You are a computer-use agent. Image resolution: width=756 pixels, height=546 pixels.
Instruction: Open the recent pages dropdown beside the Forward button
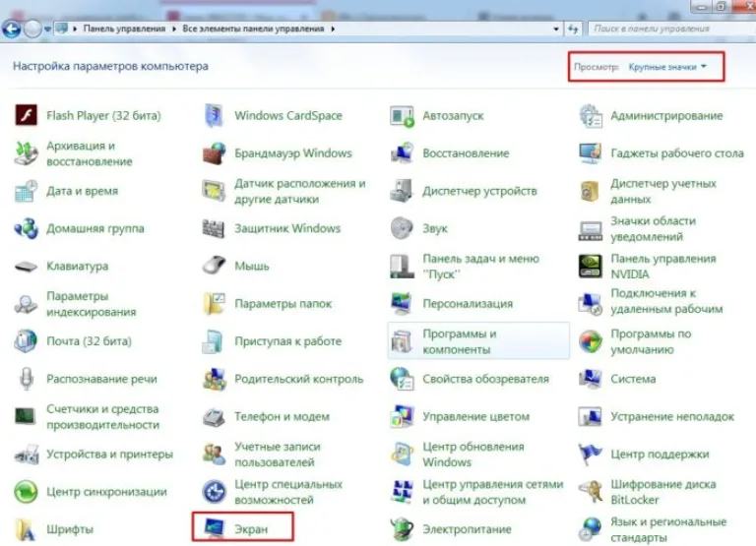[x=47, y=29]
